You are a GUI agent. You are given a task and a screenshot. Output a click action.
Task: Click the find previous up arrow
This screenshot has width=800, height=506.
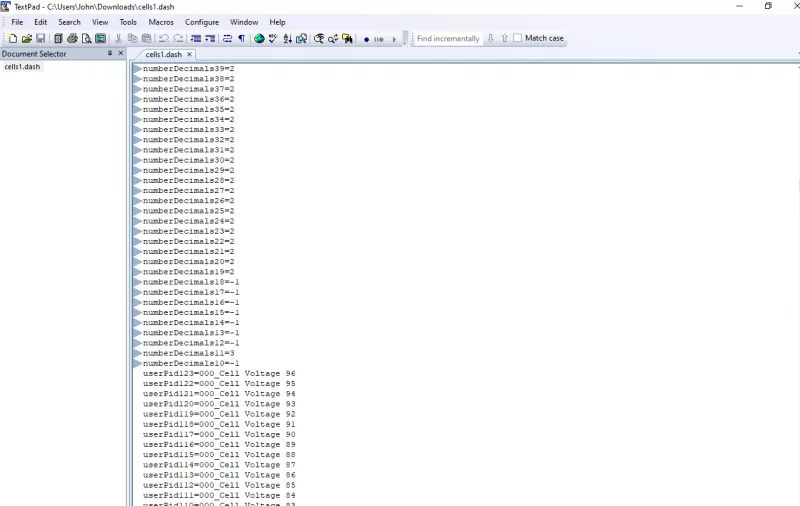click(504, 38)
